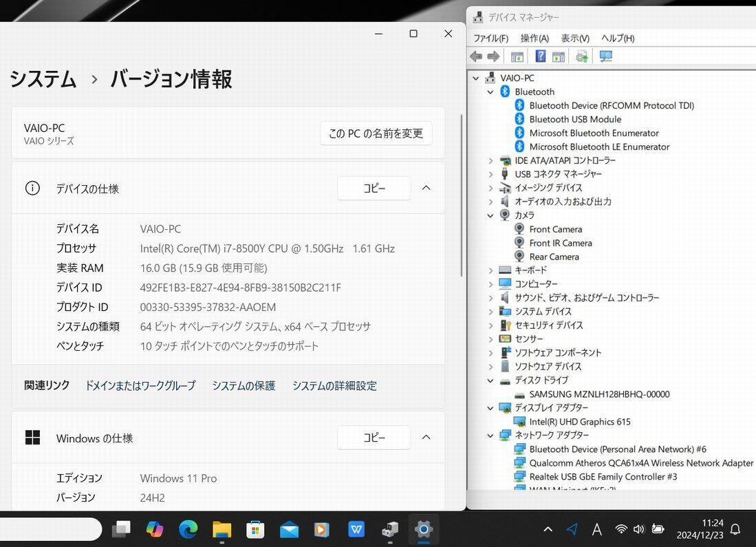Image resolution: width=756 pixels, height=547 pixels.
Task: Open the システムの詳細設定 link
Action: tap(334, 385)
